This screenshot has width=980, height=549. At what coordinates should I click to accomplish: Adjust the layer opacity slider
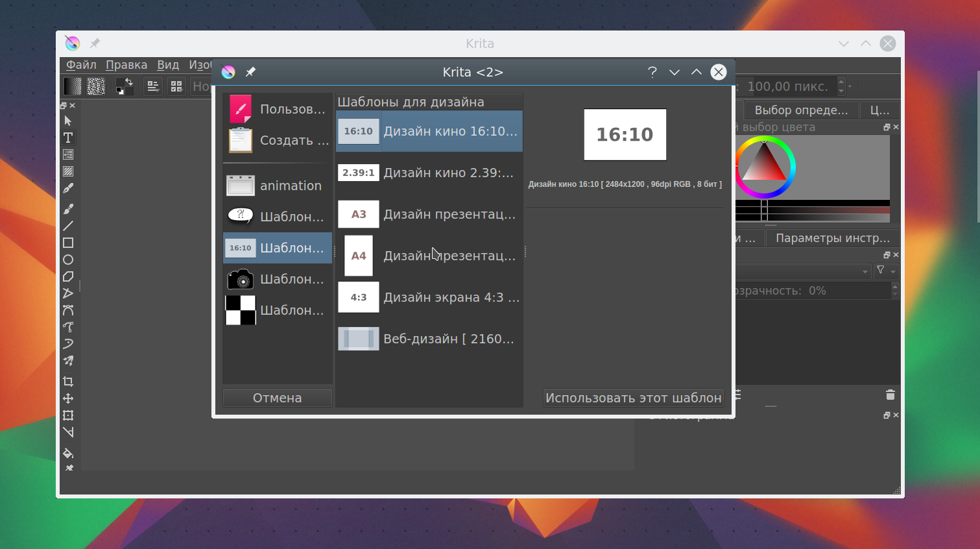click(x=812, y=291)
